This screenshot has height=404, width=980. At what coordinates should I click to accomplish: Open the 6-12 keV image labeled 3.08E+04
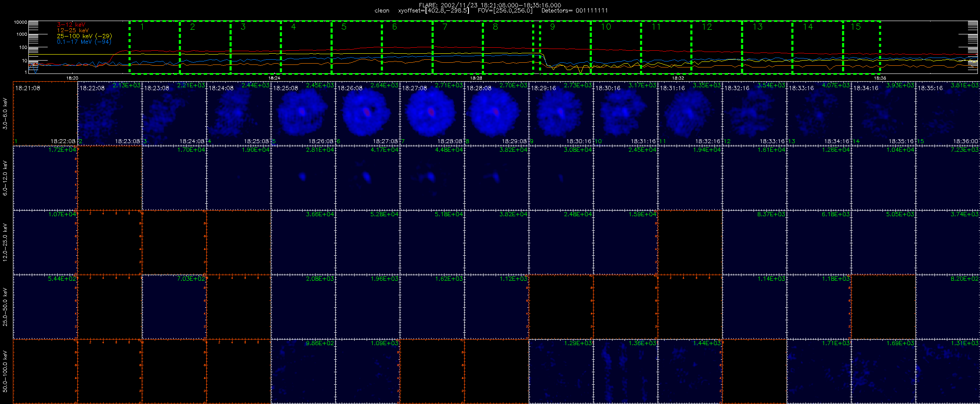point(561,178)
